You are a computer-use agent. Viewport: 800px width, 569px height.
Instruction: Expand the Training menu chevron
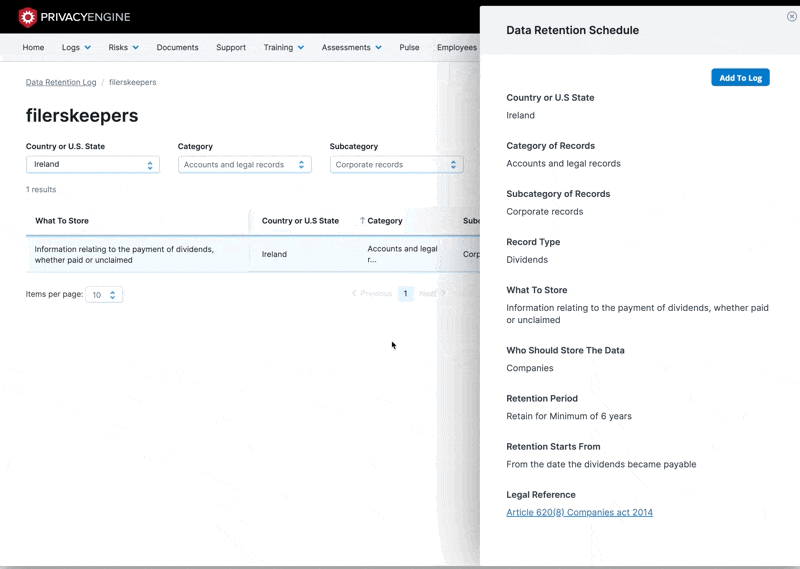(301, 47)
